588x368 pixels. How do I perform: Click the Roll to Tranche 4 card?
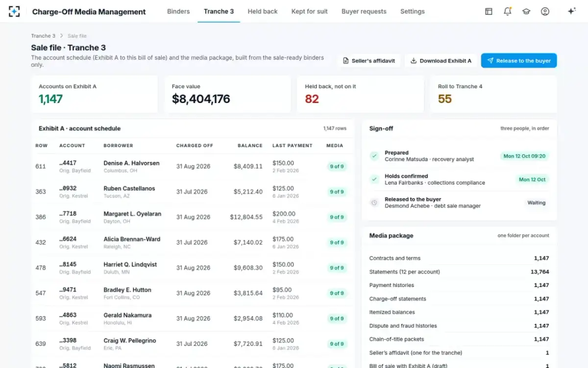(x=493, y=94)
